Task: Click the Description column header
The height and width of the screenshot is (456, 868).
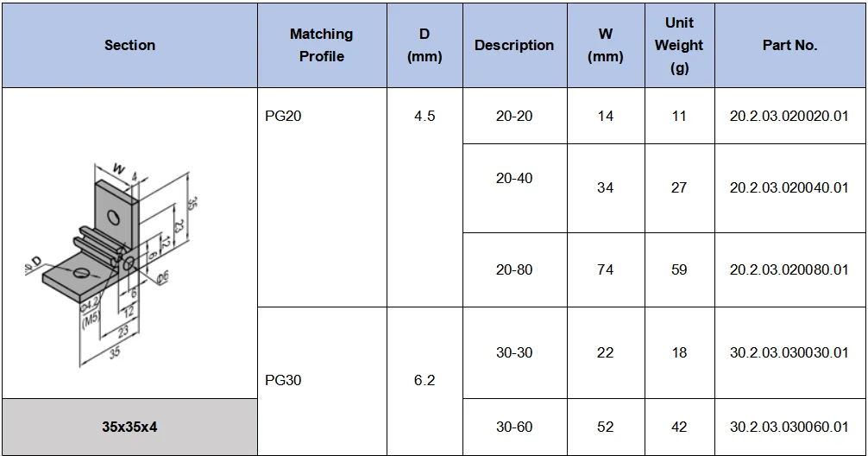Action: pos(514,45)
